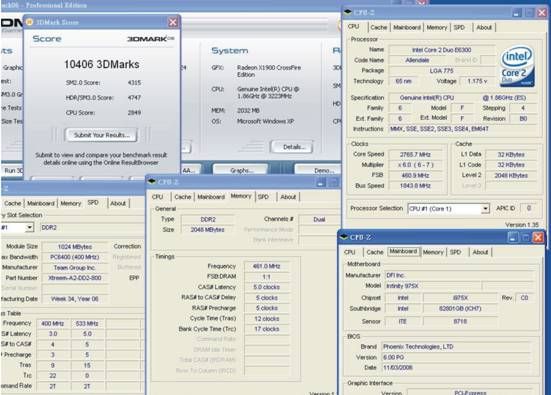The width and height of the screenshot is (551, 395).
Task: Select Cache tab in the Motherboard CPU-Z window
Action: tap(375, 252)
